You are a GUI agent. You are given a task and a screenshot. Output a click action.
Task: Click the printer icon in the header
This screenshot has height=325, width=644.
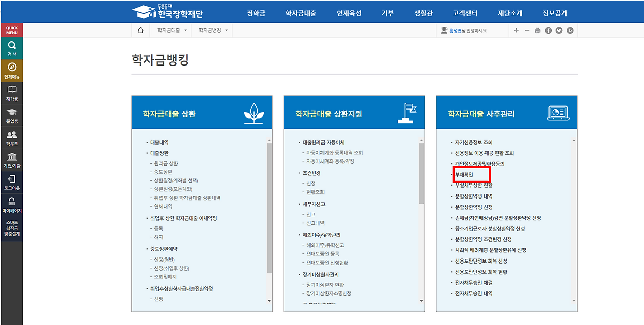tap(538, 30)
